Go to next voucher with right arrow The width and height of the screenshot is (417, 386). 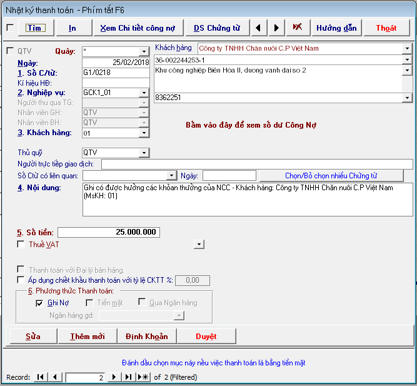point(276,28)
